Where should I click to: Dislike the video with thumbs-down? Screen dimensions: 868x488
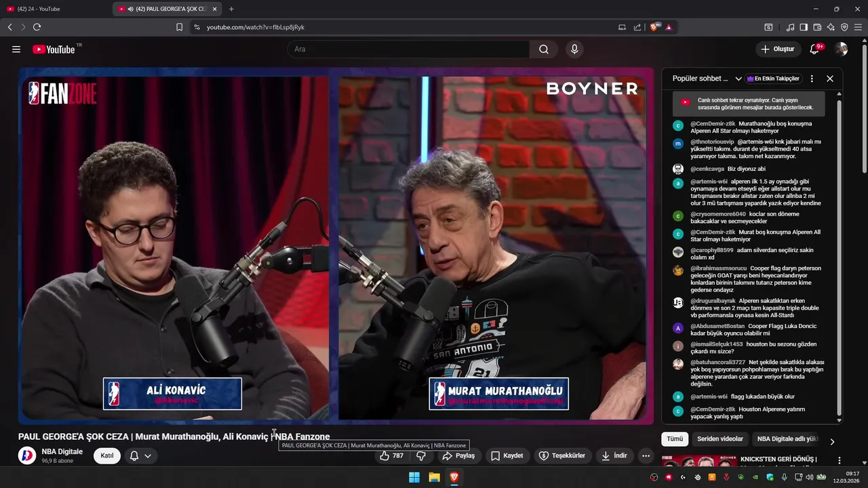tap(421, 455)
